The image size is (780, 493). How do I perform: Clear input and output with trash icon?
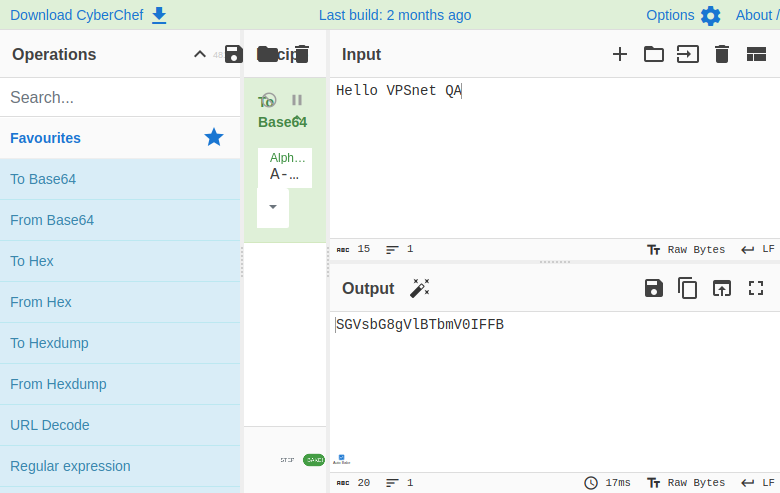coord(722,54)
